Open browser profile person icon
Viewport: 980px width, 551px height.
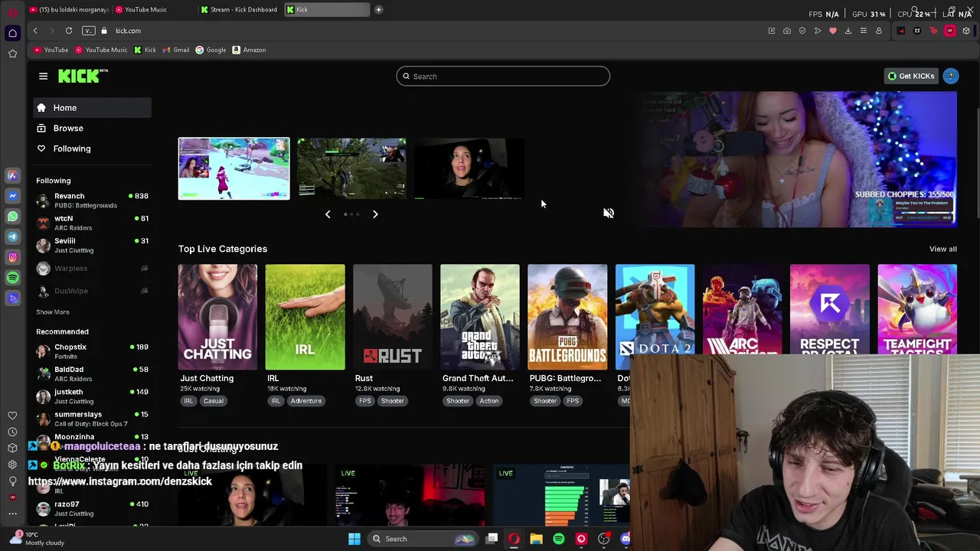click(879, 31)
